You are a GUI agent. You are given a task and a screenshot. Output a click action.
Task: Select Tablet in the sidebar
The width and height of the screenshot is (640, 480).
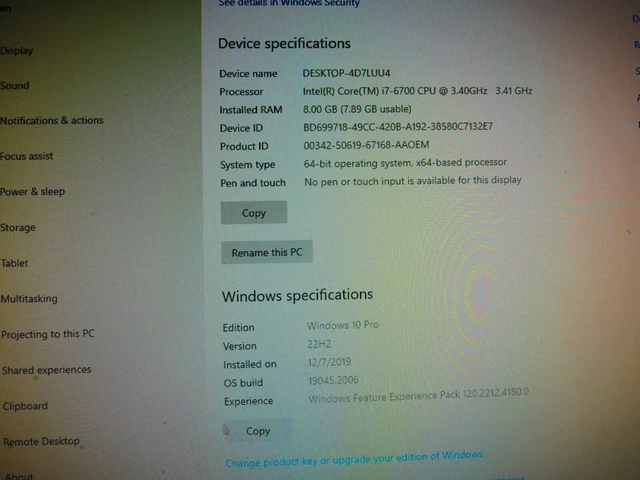[15, 263]
